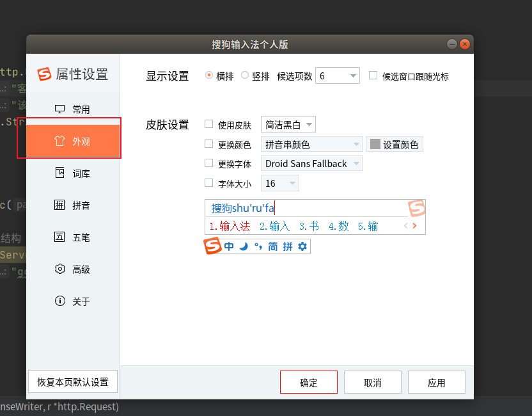This screenshot has height=416, width=532.
Task: Click the 设置颜色 button
Action: pyautogui.click(x=395, y=145)
